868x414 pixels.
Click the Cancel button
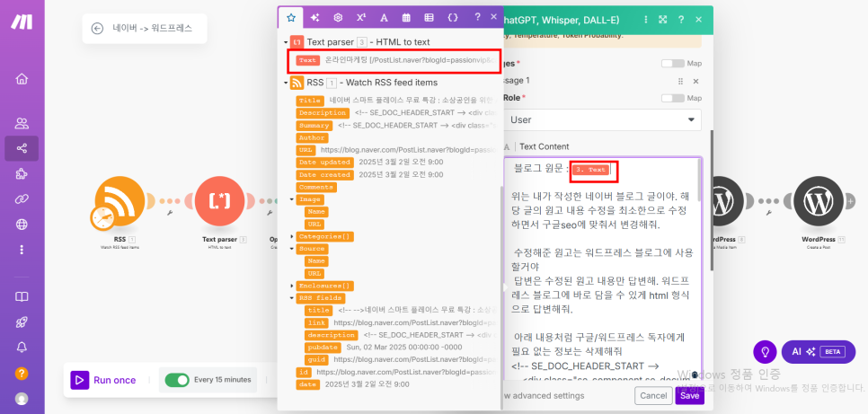coord(653,396)
